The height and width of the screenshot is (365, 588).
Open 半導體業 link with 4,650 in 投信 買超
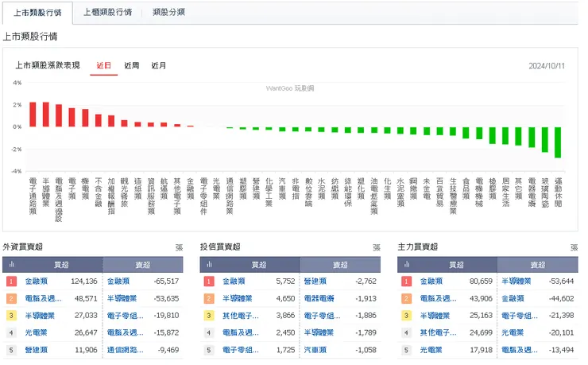238,299
